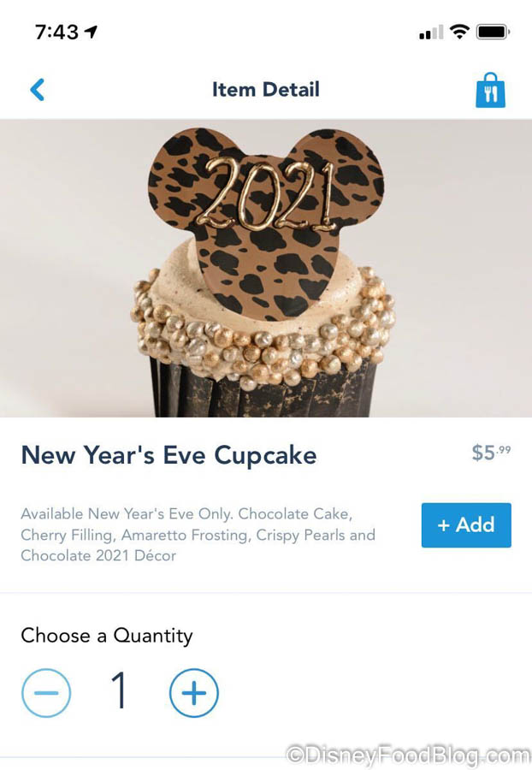
Task: Tap the cellular signal bars icon
Action: click(x=431, y=33)
